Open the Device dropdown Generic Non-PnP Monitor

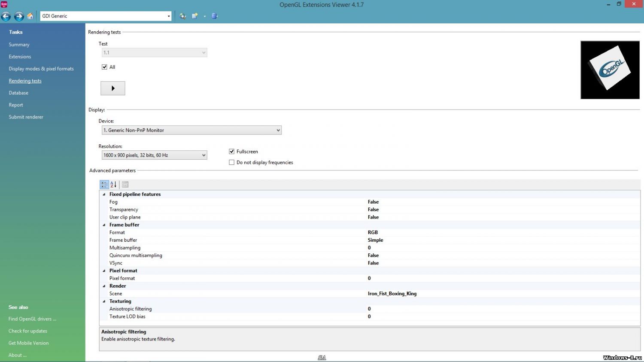tap(191, 130)
